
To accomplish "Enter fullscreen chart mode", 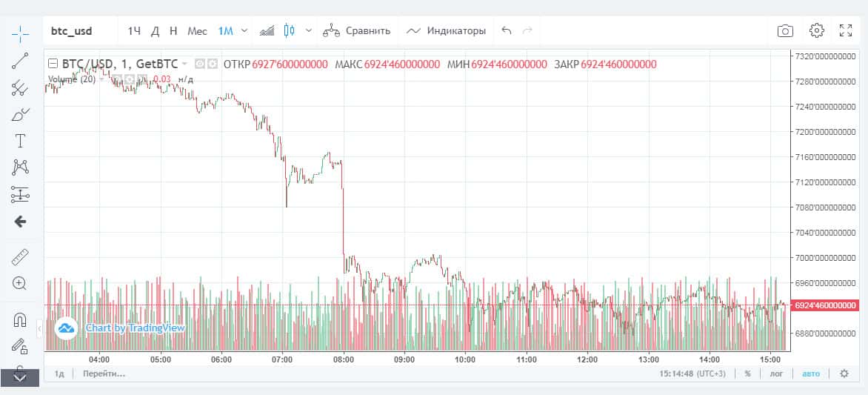I will (x=846, y=31).
